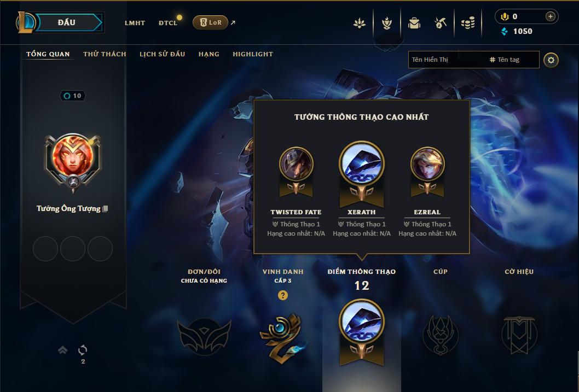Open the Collection lotus icon
This screenshot has height=392, width=579.
coord(360,23)
